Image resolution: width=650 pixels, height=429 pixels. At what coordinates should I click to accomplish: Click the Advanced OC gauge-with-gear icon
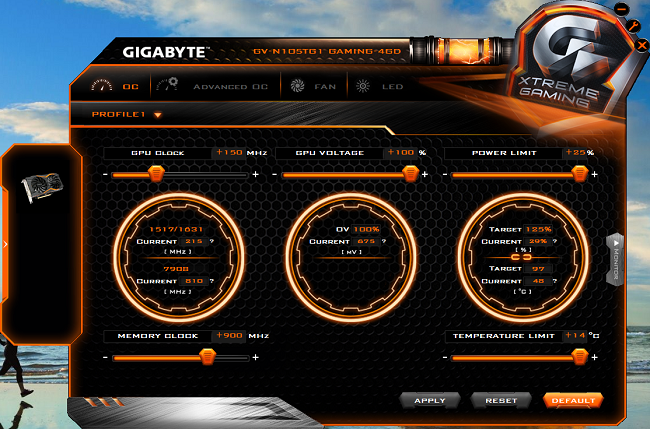click(167, 85)
